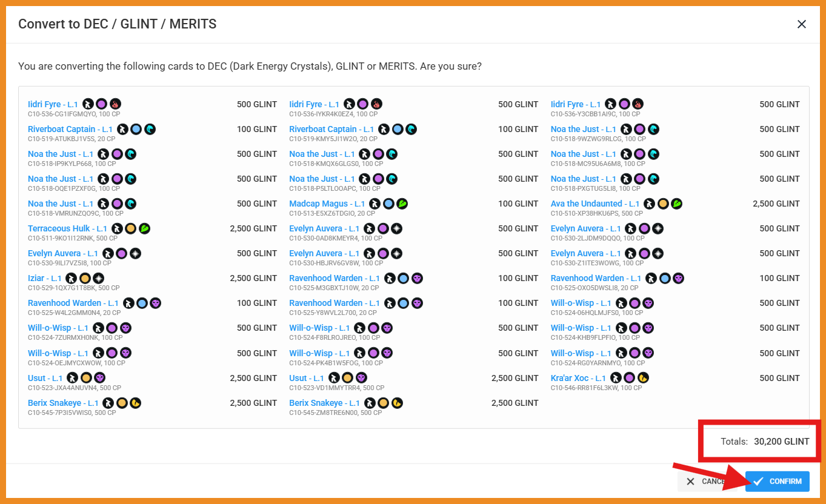Click the edition icon next to Iziar
826x504 pixels.
72,279
